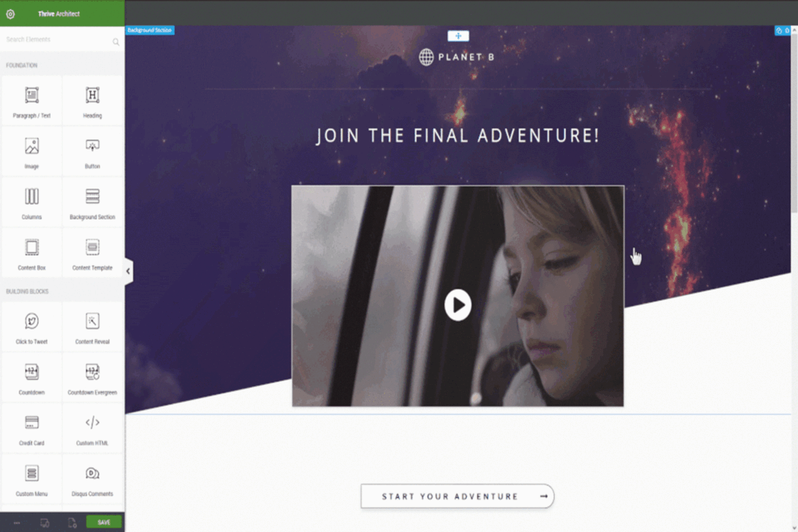Collapse the left sidebar panel arrow
The width and height of the screenshot is (798, 532).
coord(129,271)
